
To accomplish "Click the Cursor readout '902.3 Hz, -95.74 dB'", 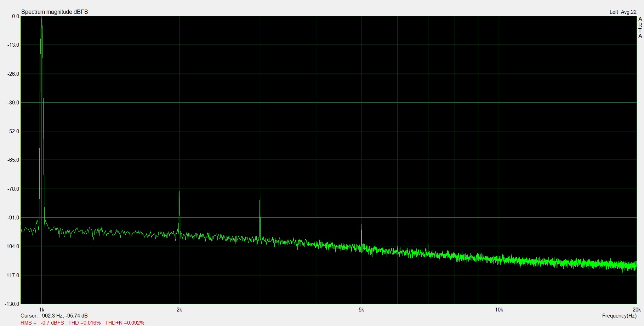I will coord(65,316).
